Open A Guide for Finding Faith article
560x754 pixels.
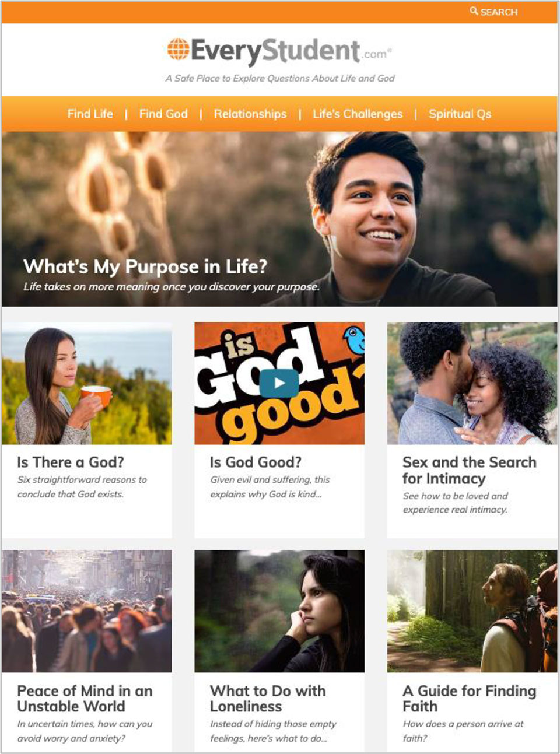470,699
